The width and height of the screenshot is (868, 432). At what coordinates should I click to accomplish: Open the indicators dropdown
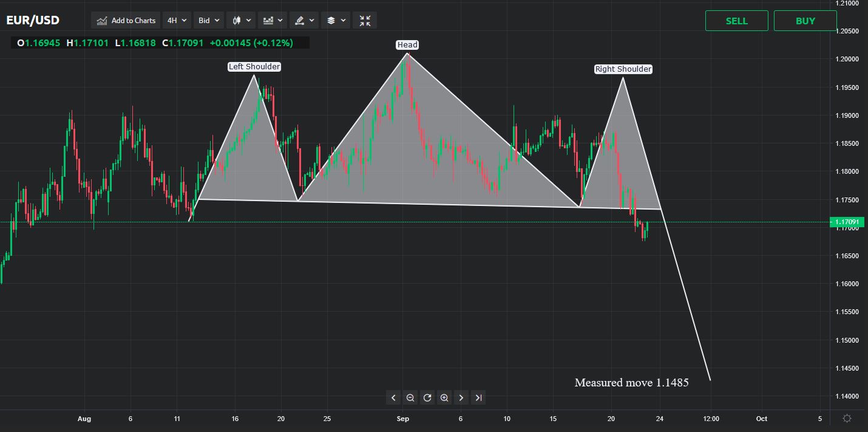tap(273, 20)
